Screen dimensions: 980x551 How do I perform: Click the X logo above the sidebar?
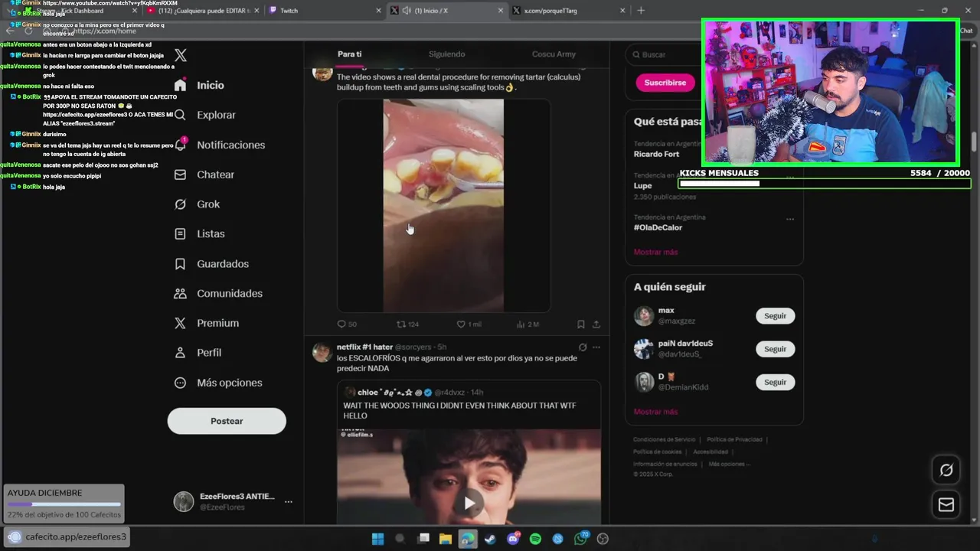(x=181, y=55)
